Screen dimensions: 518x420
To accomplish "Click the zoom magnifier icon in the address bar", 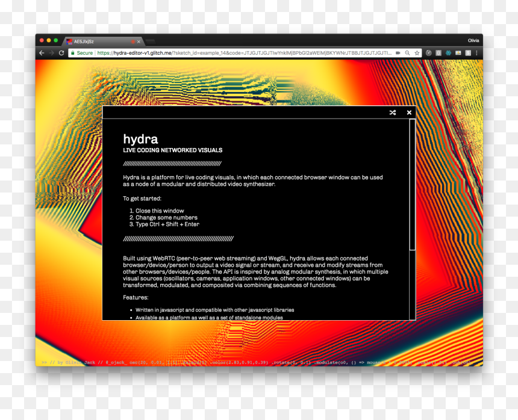I will tap(408, 53).
